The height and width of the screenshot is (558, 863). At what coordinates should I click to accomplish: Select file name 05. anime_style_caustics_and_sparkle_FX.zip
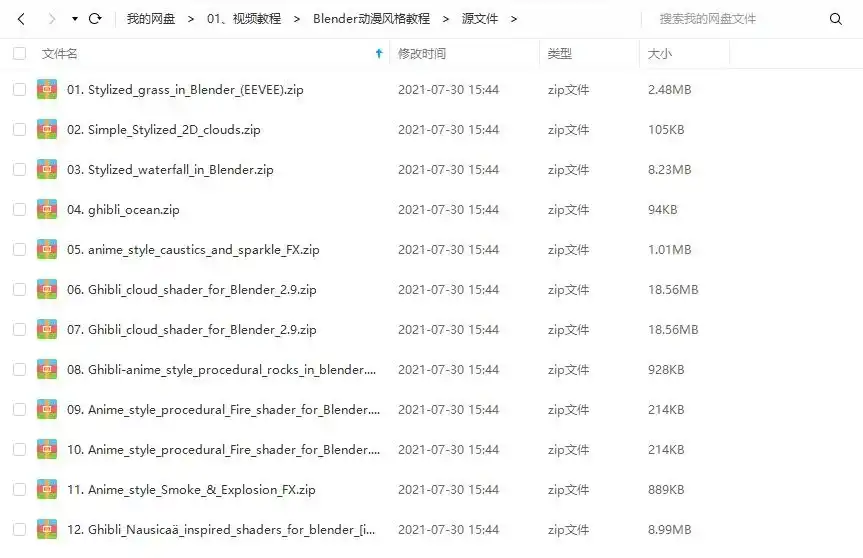[193, 250]
